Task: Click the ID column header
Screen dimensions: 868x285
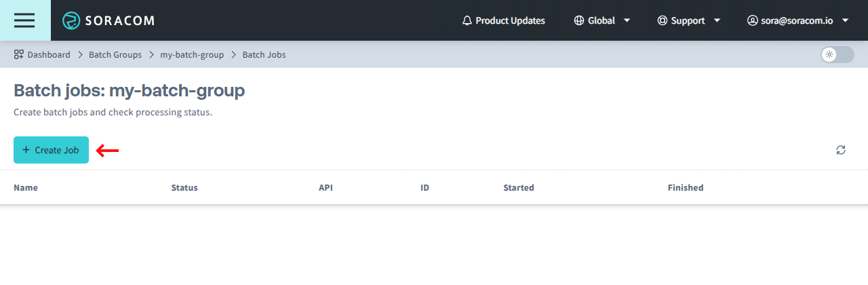Action: tap(425, 187)
